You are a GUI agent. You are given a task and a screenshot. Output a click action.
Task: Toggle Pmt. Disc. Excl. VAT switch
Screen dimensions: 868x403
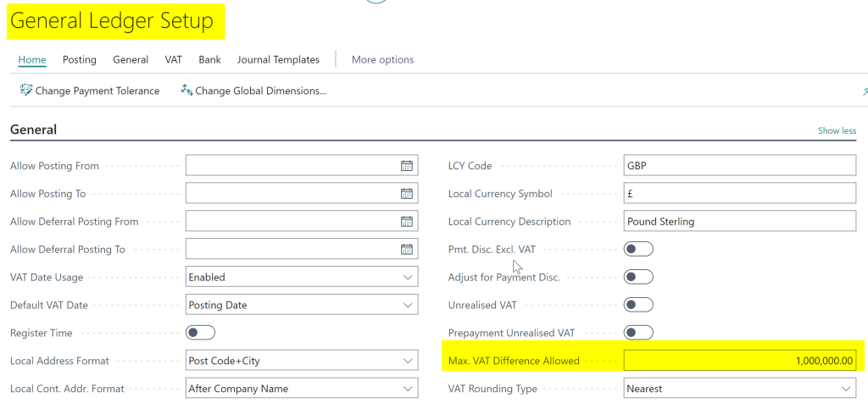click(638, 249)
